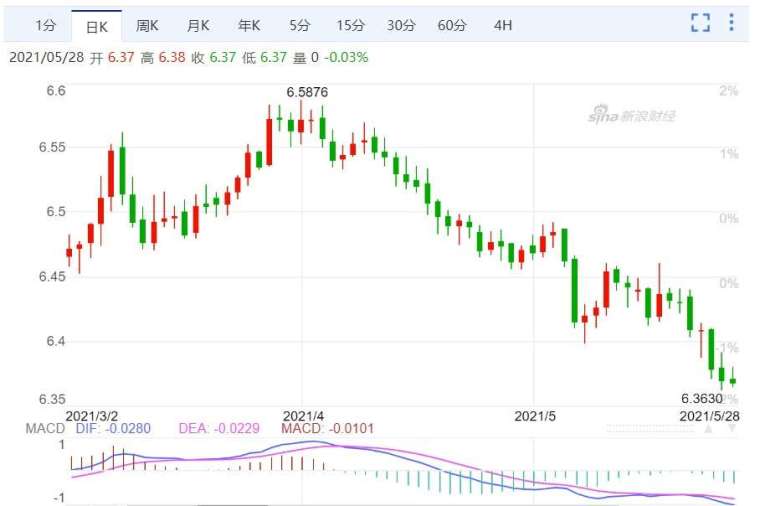Open the 年K yearly chart tab

coord(249,25)
